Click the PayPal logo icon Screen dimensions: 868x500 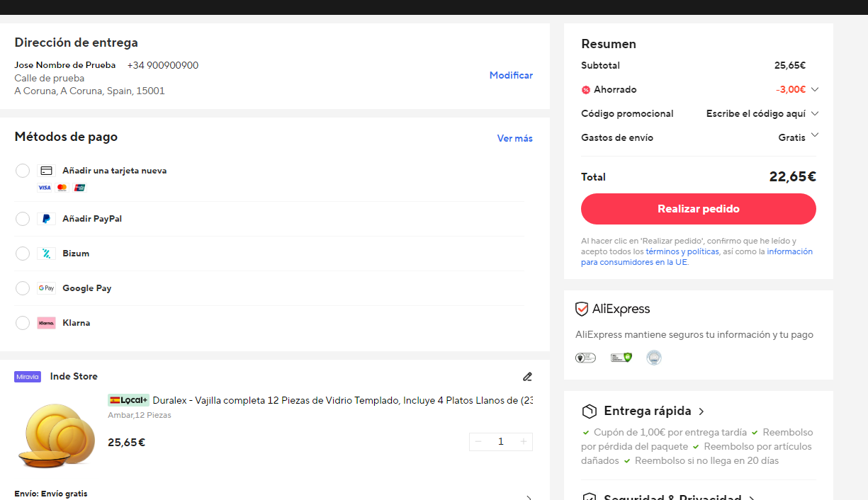46,219
